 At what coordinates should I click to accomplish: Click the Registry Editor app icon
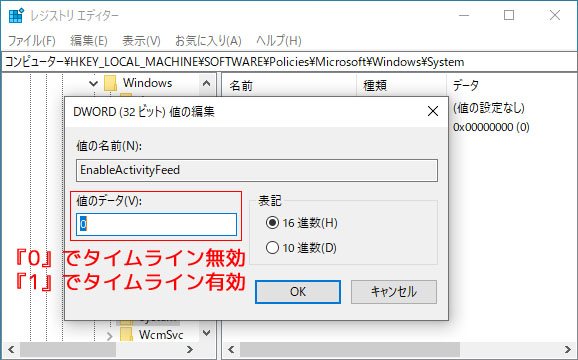pos(16,15)
